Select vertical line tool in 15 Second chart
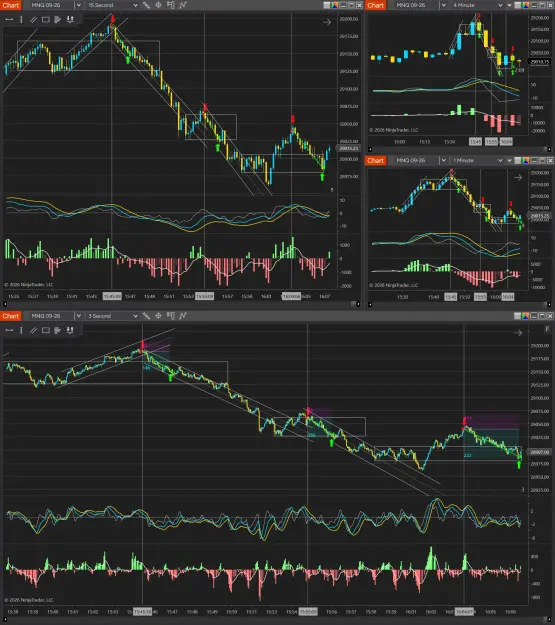The height and width of the screenshot is (625, 555). click(x=21, y=19)
